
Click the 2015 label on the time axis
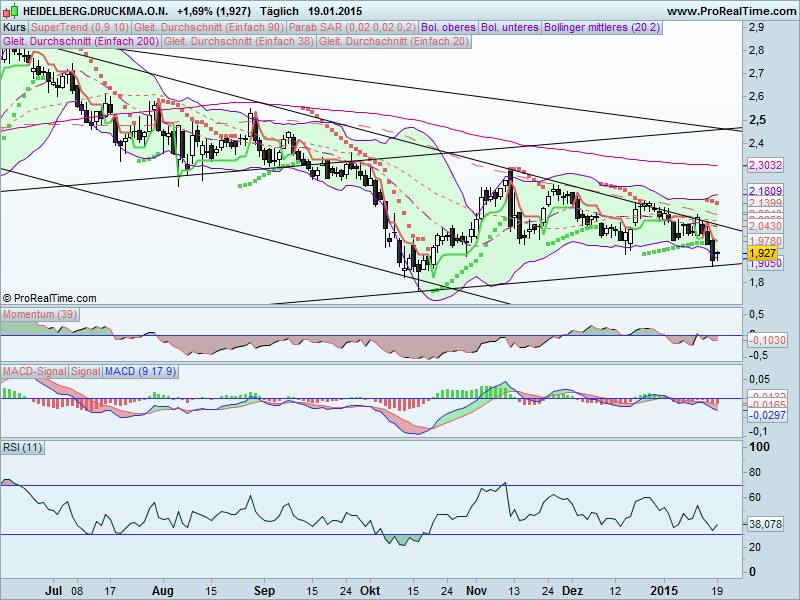coord(664,591)
